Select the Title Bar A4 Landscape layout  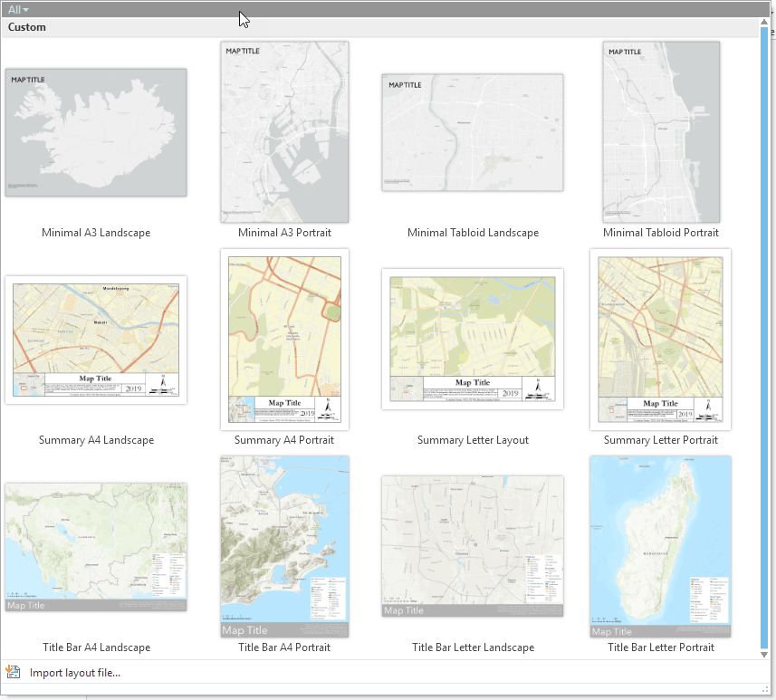[96, 546]
